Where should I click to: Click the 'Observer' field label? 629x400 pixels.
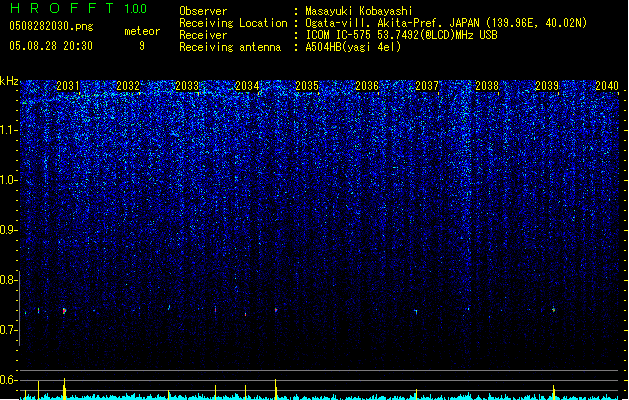(x=203, y=11)
